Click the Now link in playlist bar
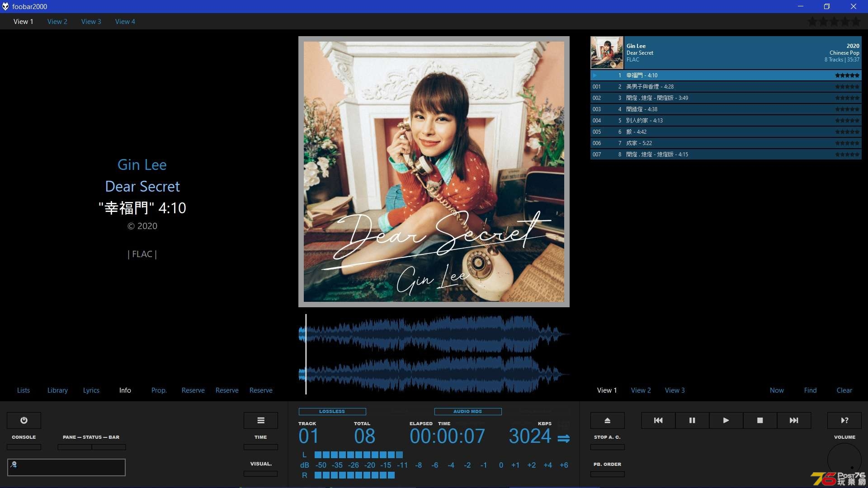Screen dimensions: 868x488 pyautogui.click(x=777, y=390)
